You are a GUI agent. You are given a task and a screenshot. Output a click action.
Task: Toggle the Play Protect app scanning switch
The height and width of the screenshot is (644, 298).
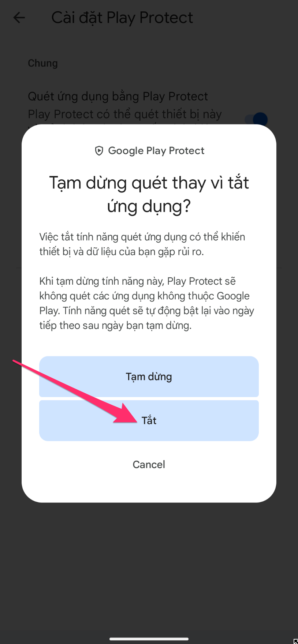[256, 119]
